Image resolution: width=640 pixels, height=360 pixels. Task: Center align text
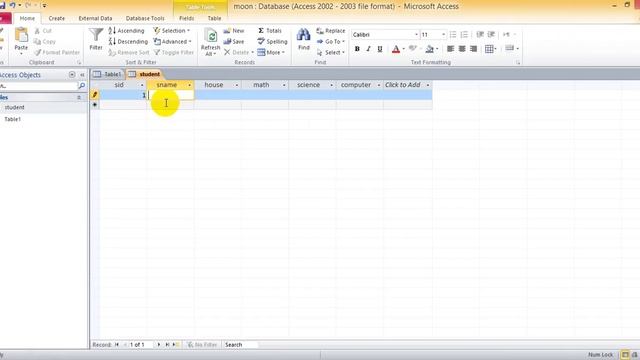462,49
